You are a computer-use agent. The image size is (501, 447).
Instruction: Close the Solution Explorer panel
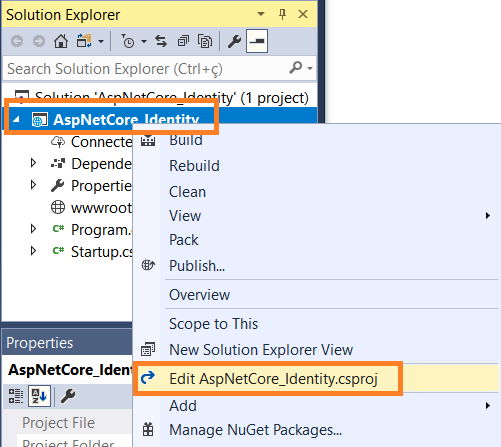tap(303, 14)
